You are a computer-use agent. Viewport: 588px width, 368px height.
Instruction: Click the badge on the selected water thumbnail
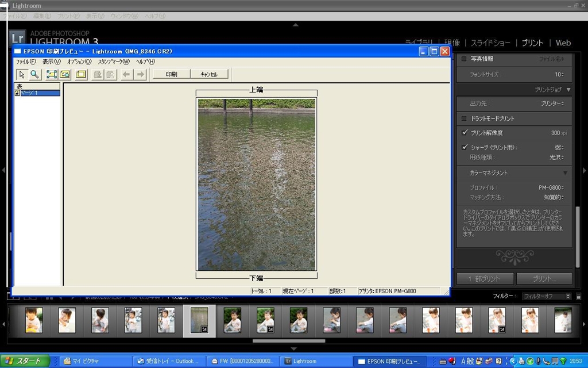[x=204, y=329]
